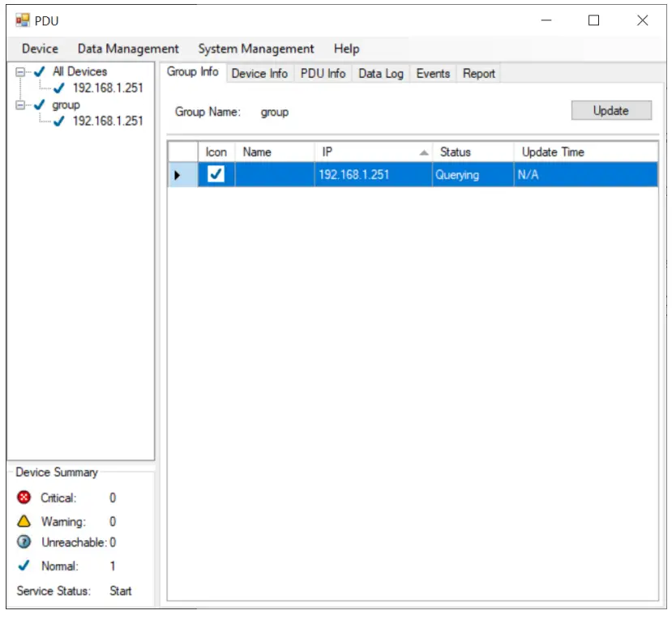Screen dimensions: 672x619
Task: Click the row selector arrow for 192.168.1.251
Action: pyautogui.click(x=177, y=175)
